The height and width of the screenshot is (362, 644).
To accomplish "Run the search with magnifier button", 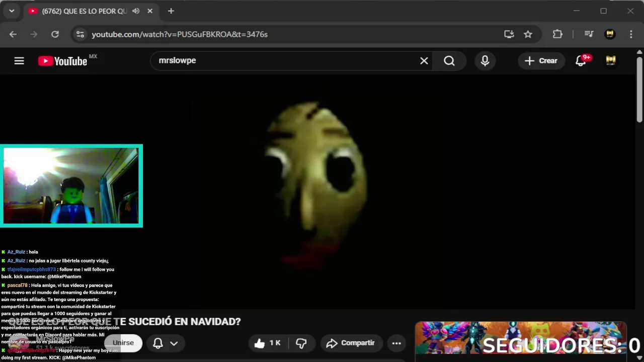I will coord(449,61).
